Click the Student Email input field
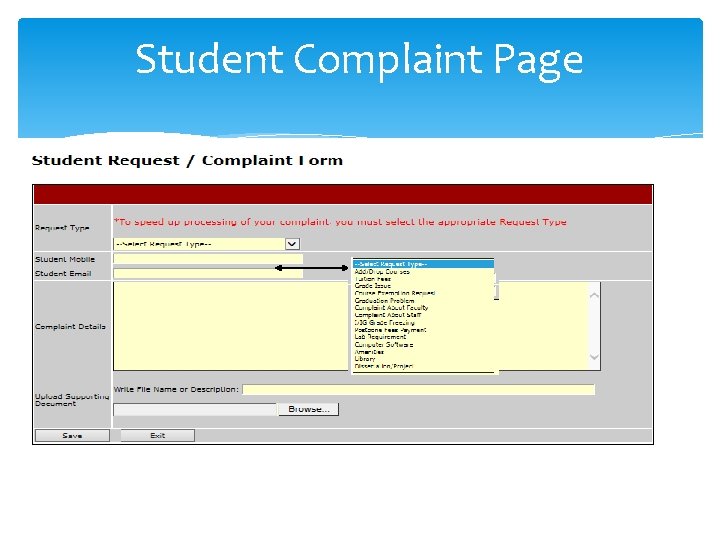The image size is (720, 540). [x=208, y=274]
